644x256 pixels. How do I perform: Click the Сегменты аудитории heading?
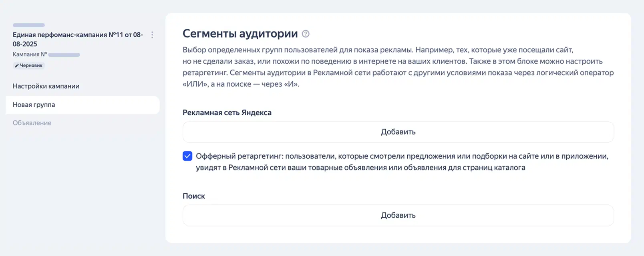(x=240, y=34)
